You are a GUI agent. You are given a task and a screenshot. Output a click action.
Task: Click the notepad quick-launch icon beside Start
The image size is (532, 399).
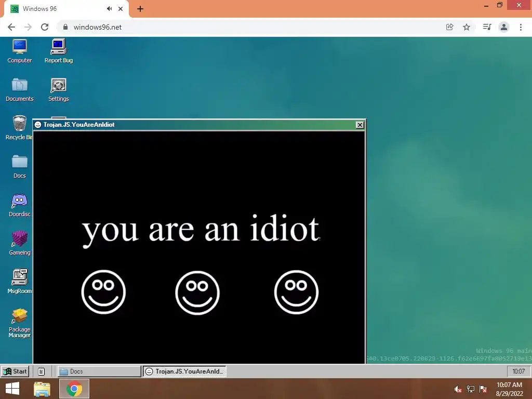[41, 371]
